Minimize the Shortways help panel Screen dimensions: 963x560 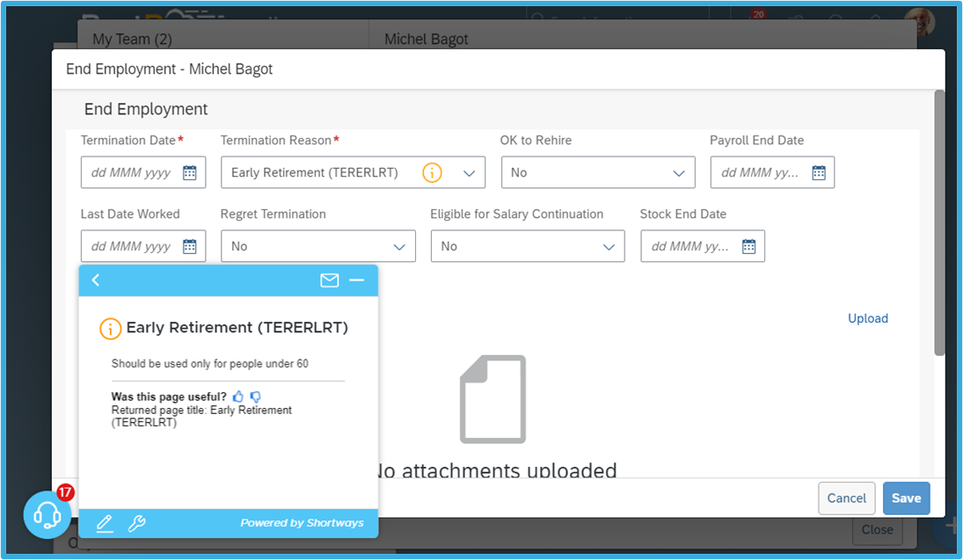[357, 280]
